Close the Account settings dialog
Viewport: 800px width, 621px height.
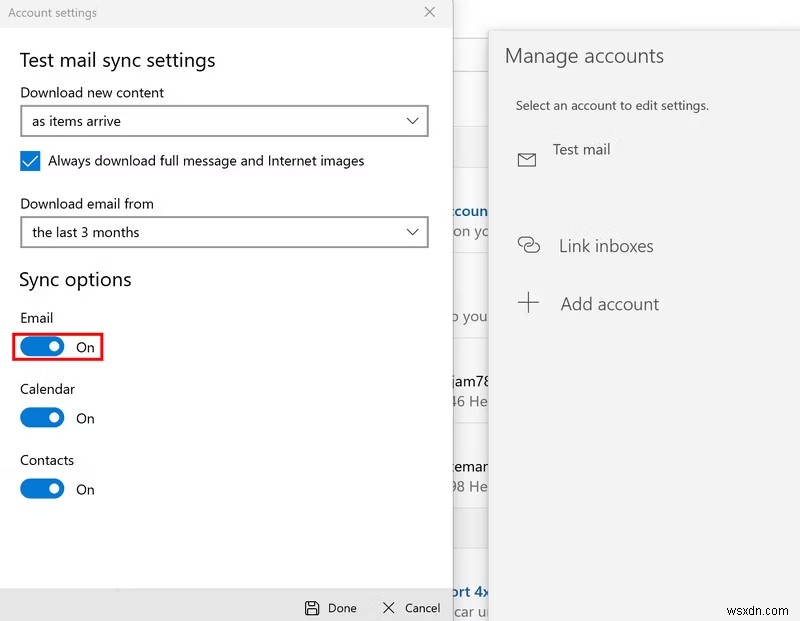[x=430, y=13]
